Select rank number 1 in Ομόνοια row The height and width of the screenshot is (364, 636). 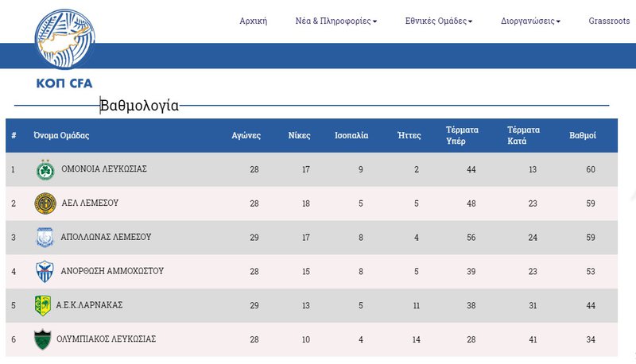[13, 170]
